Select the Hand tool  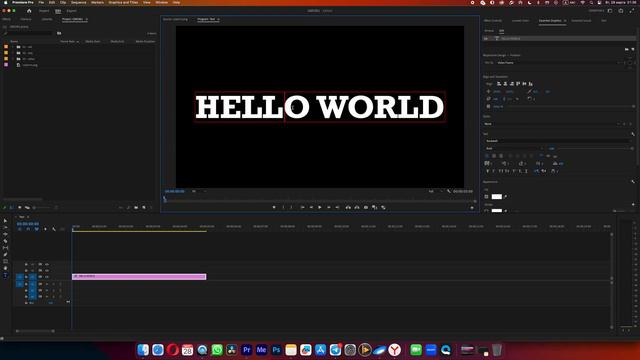click(x=5, y=268)
